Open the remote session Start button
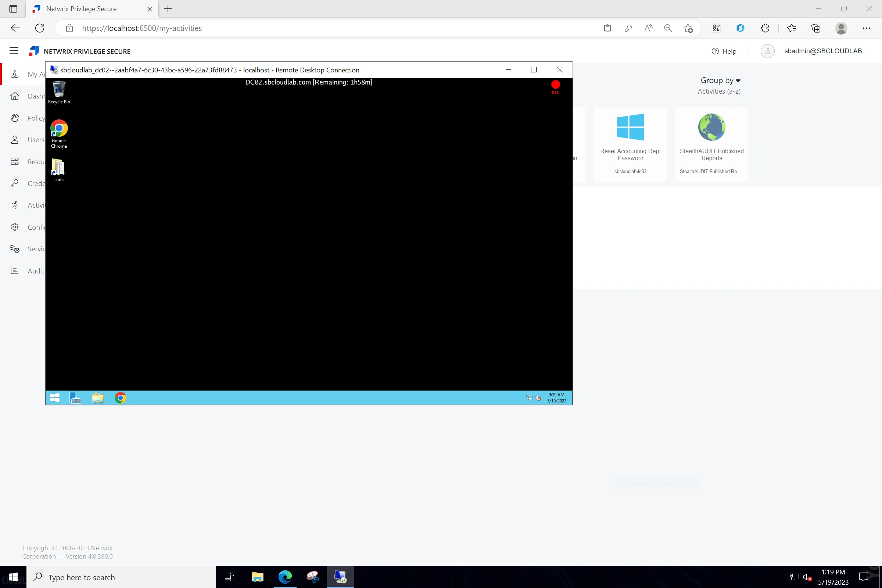 [55, 398]
